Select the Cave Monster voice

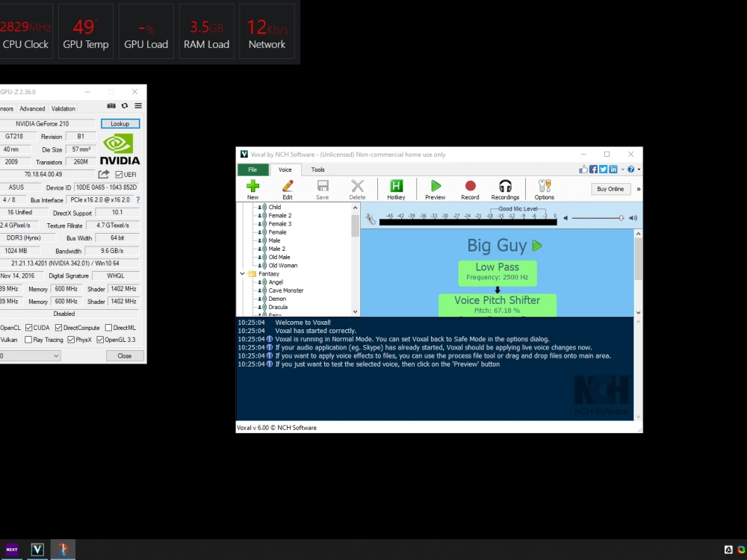click(x=286, y=290)
